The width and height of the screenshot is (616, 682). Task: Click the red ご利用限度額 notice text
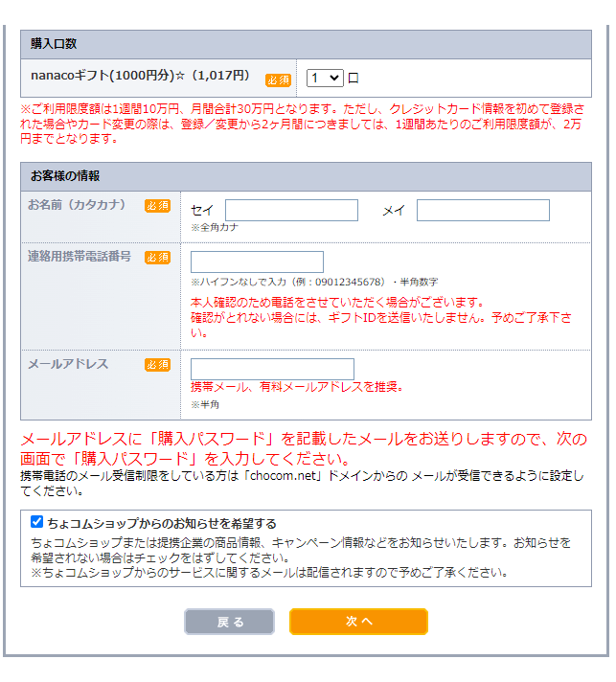tap(302, 124)
